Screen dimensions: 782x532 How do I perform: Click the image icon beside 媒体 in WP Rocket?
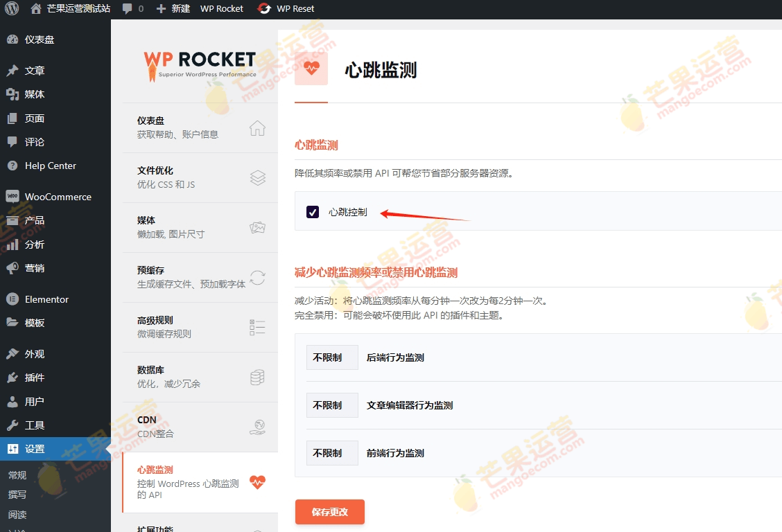click(x=257, y=228)
